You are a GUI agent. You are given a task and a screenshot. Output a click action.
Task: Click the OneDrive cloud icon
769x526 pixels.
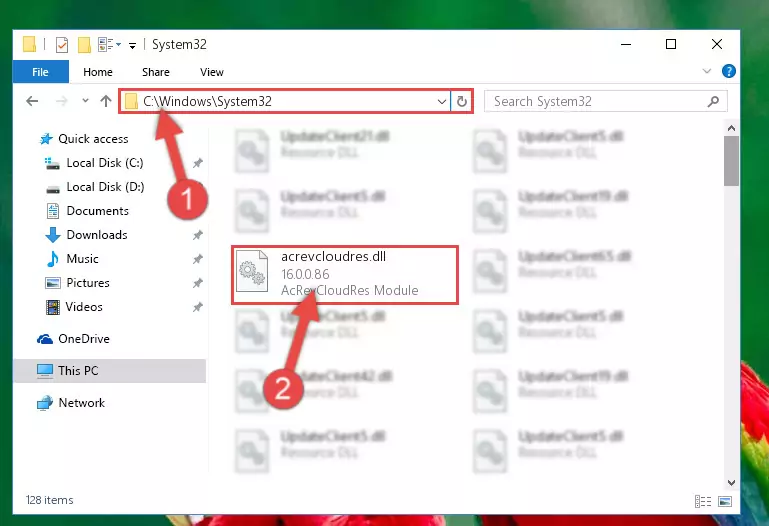[45, 339]
